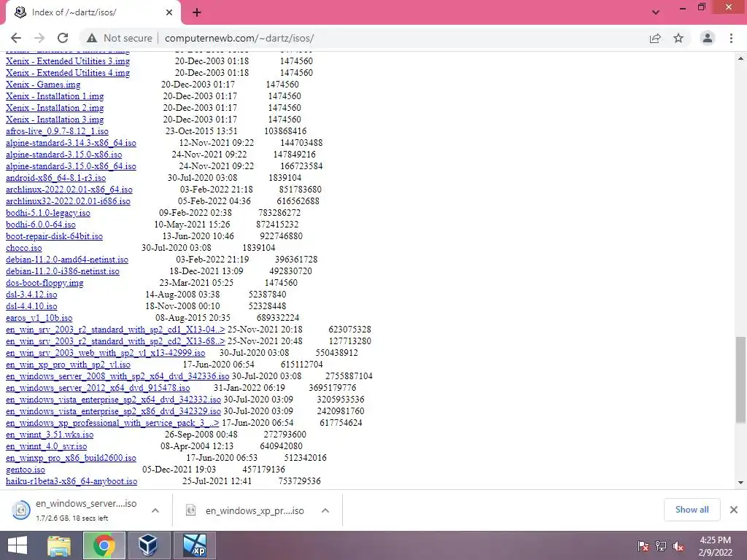
Task: Download boot-repair-disk-64bit.iso
Action: [x=54, y=236]
